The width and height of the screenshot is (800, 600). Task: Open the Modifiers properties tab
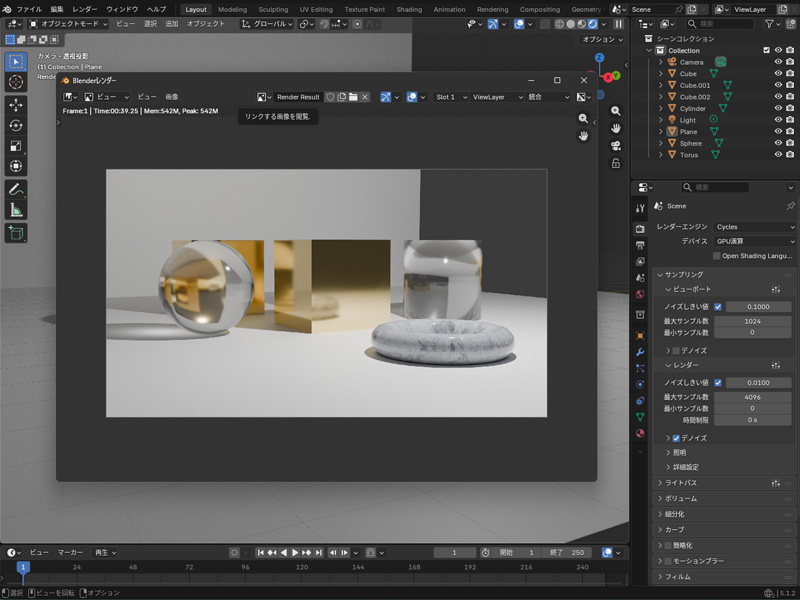click(640, 352)
